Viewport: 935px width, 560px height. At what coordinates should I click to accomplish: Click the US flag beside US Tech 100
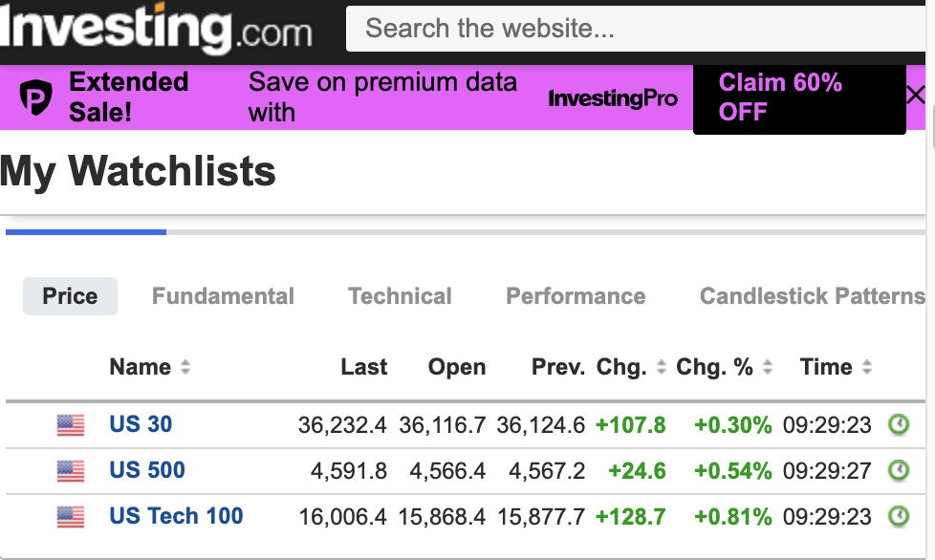pyautogui.click(x=71, y=517)
